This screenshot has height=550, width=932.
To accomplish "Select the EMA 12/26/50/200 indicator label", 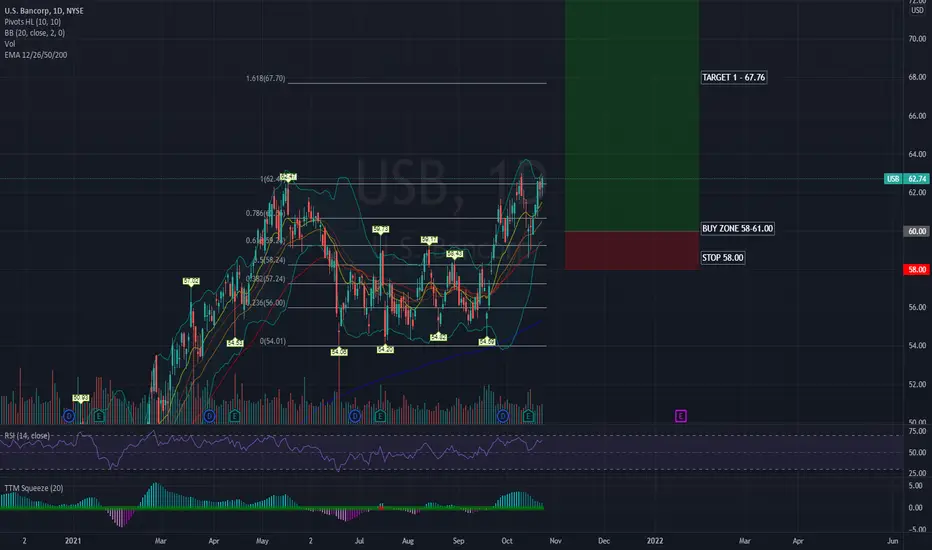I will tap(36, 55).
